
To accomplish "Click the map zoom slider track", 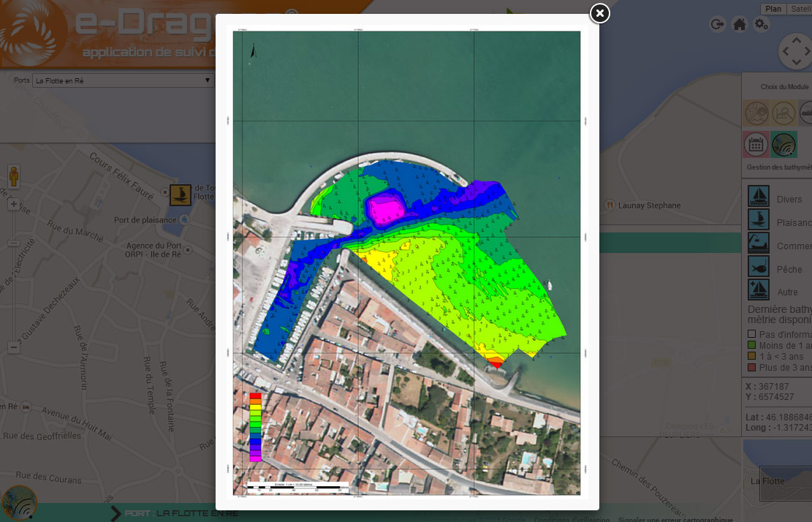I will coord(13,278).
